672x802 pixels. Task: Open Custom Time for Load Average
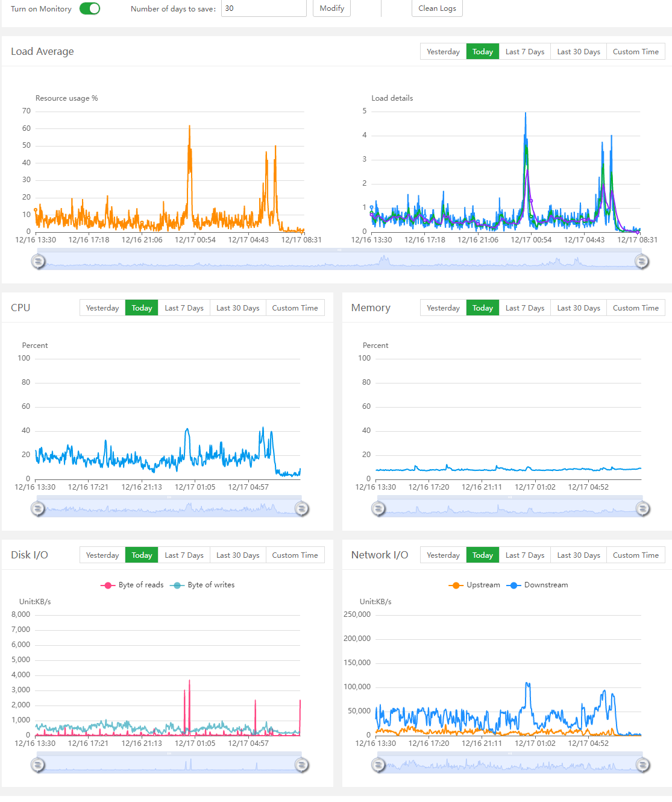pos(635,52)
